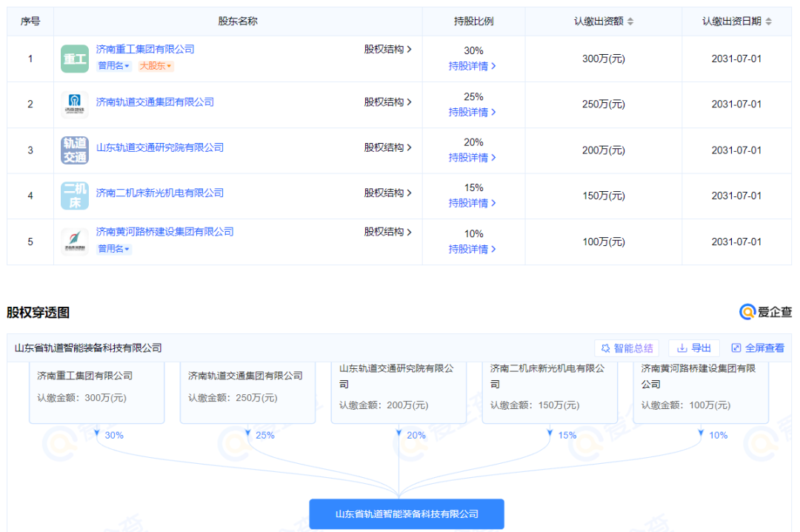The image size is (800, 532).
Task: Sort by 认缴出资额 column arrows
Action: tap(630, 21)
